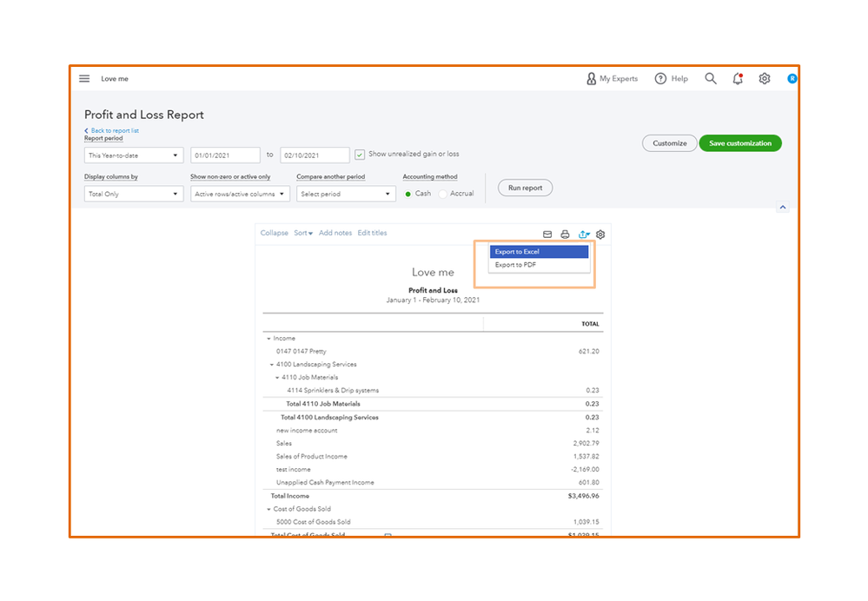Click the export icon above the report

click(584, 234)
